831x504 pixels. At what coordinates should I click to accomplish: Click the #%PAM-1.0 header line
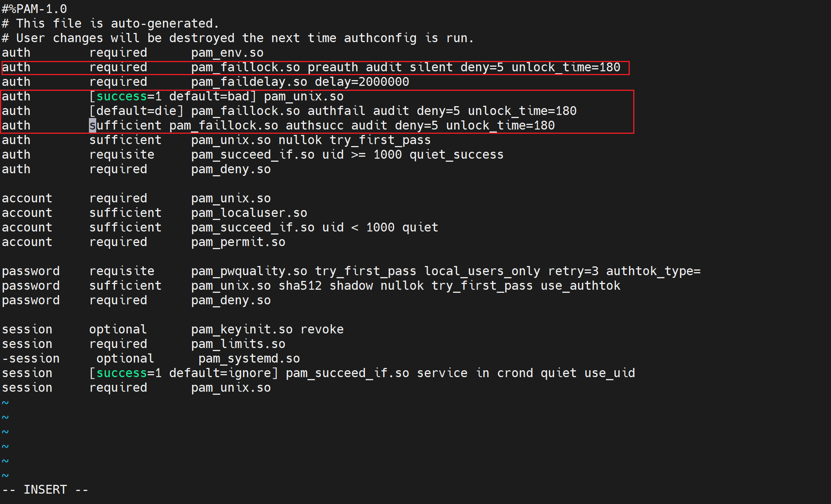[x=34, y=9]
